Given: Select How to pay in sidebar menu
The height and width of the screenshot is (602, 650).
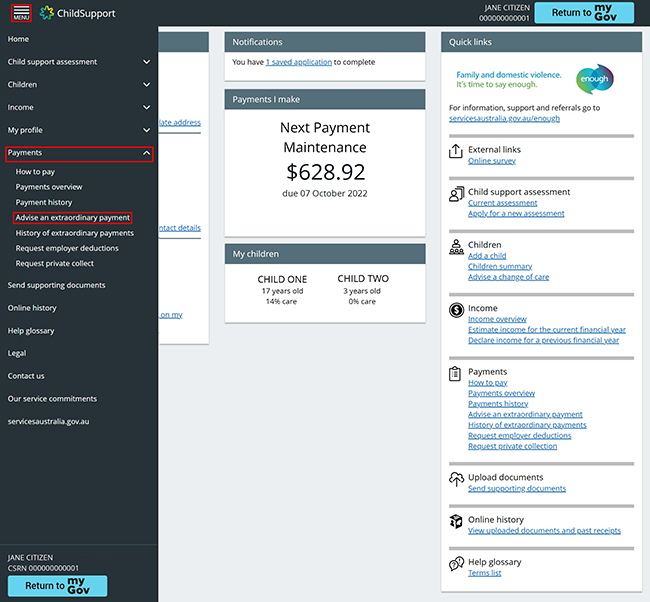Looking at the screenshot, I should (35, 172).
